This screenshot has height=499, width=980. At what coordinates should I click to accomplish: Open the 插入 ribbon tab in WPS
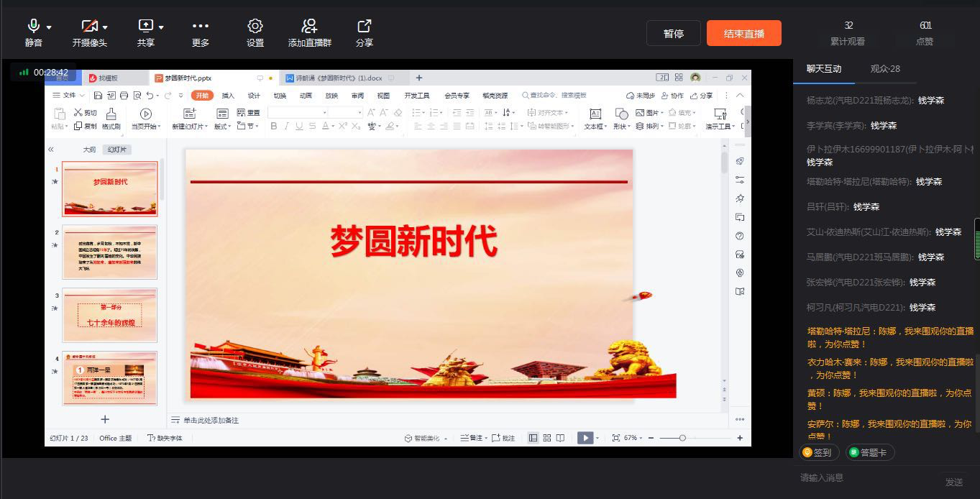(228, 96)
